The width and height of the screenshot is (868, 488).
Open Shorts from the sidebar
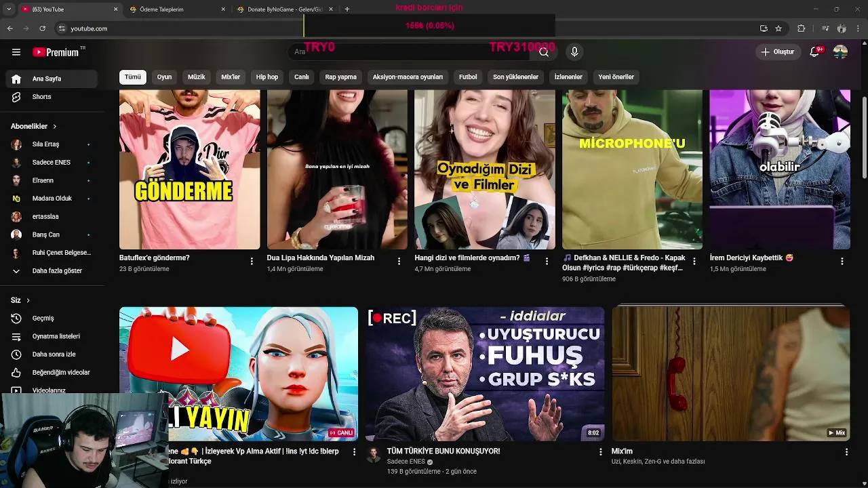52,97
